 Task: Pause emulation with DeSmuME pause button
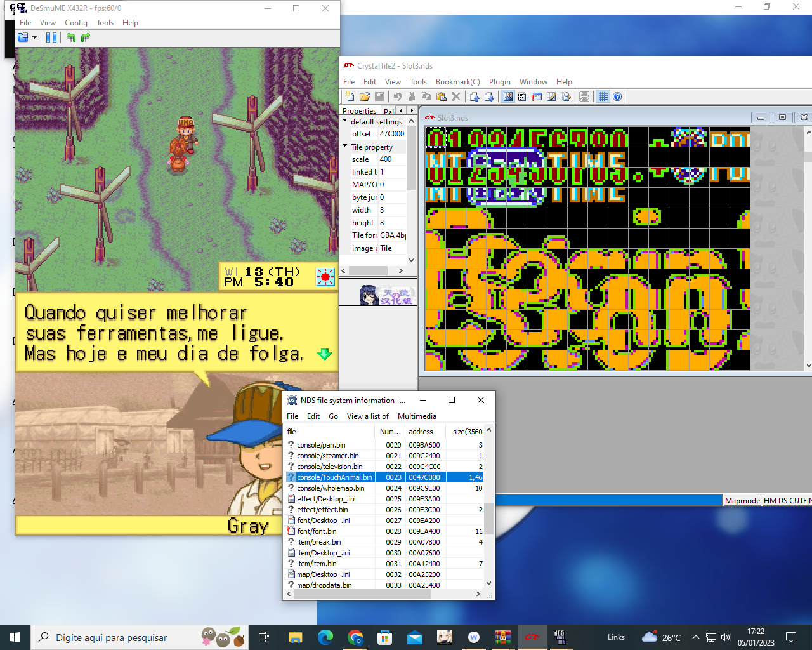(x=51, y=37)
